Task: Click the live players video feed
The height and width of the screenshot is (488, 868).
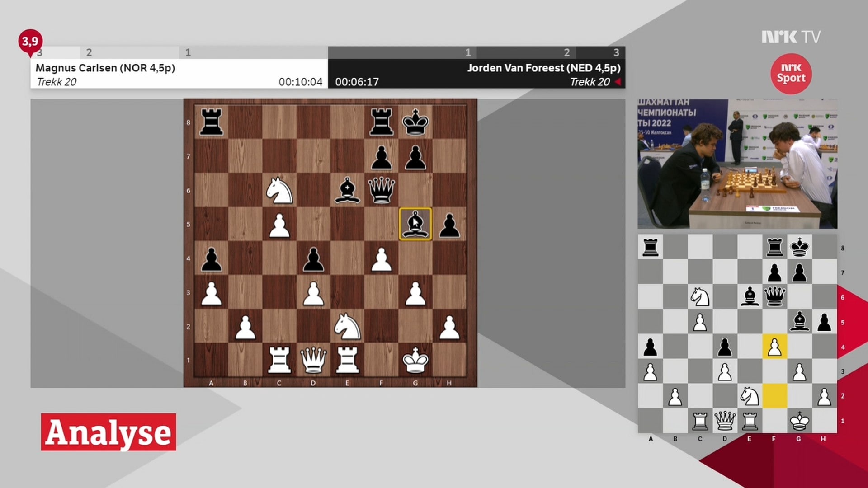Action: 737,164
